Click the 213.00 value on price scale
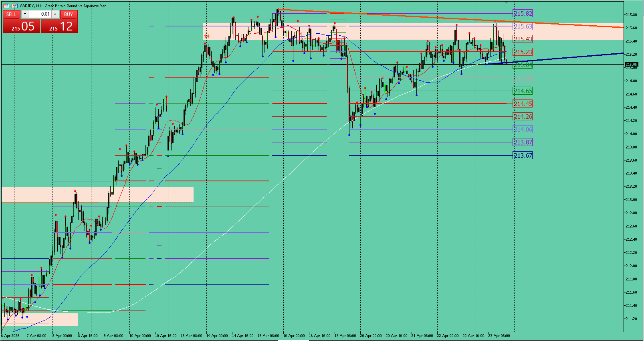The height and width of the screenshot is (341, 644). 631,200
